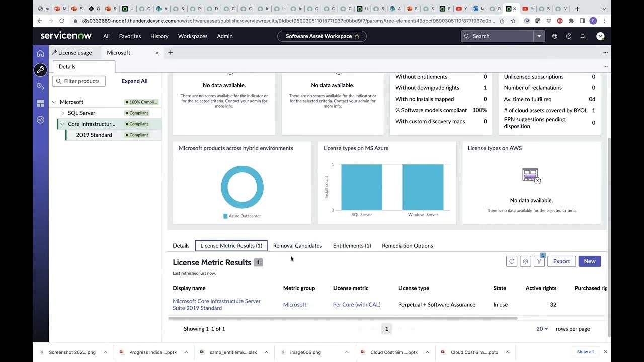Open the Workspaces menu
The image size is (644, 362).
tap(193, 36)
